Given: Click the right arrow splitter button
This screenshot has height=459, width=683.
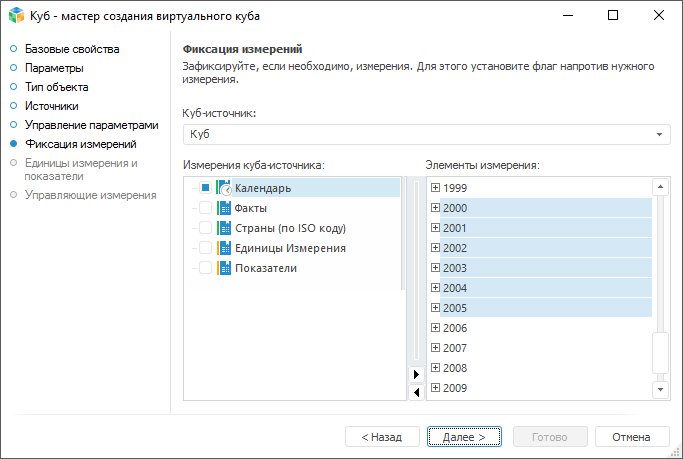Looking at the screenshot, I should (x=416, y=374).
